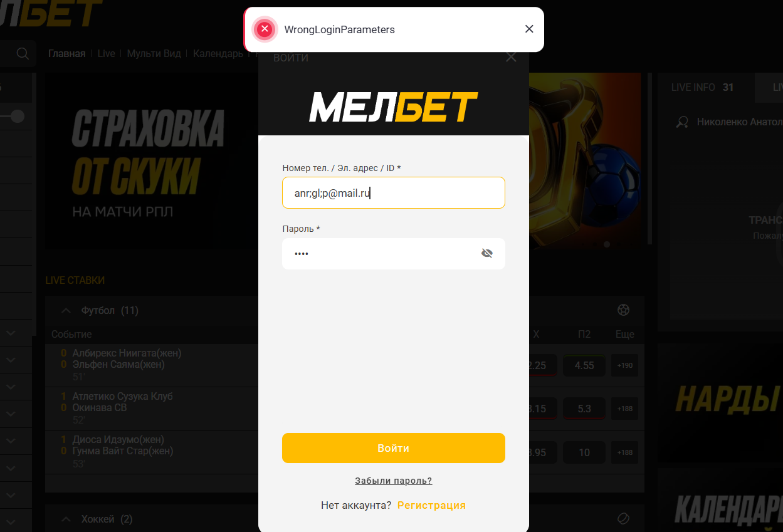Close the Войти login dialog
The width and height of the screenshot is (783, 532).
511,57
